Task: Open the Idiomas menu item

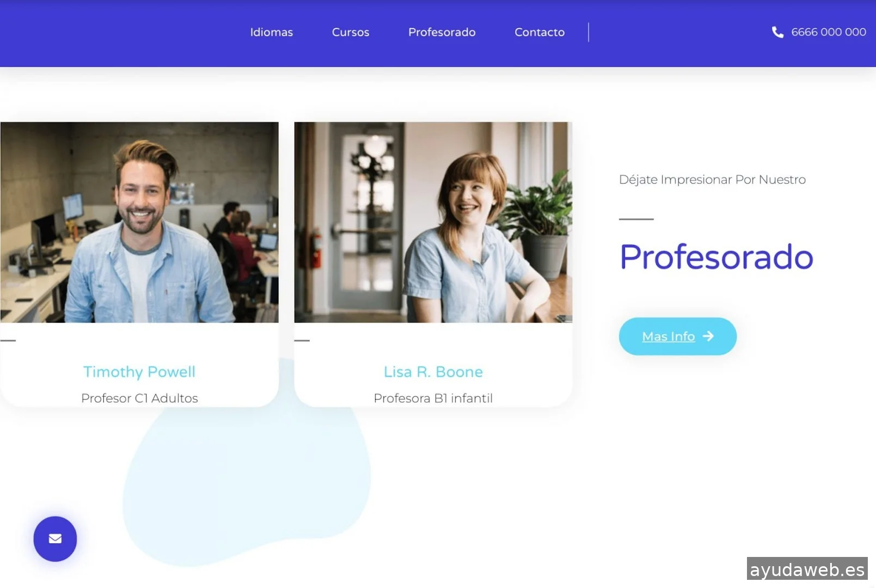Action: [x=271, y=32]
